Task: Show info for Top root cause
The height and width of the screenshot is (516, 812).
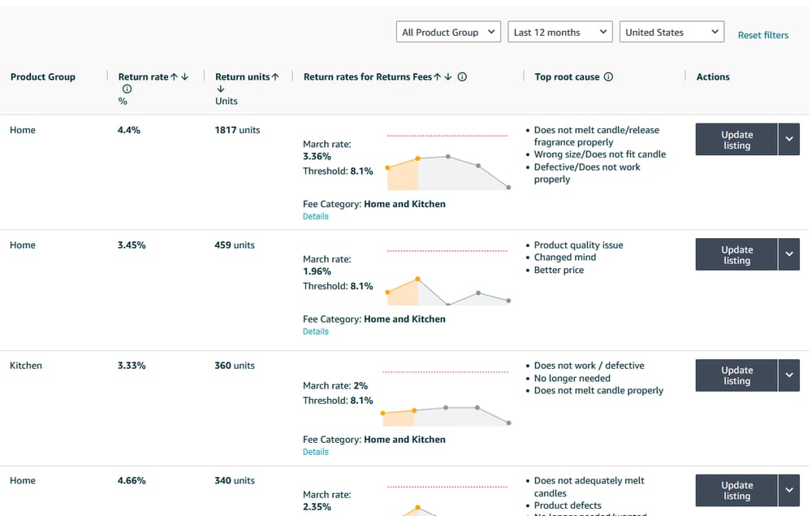Action: (608, 76)
